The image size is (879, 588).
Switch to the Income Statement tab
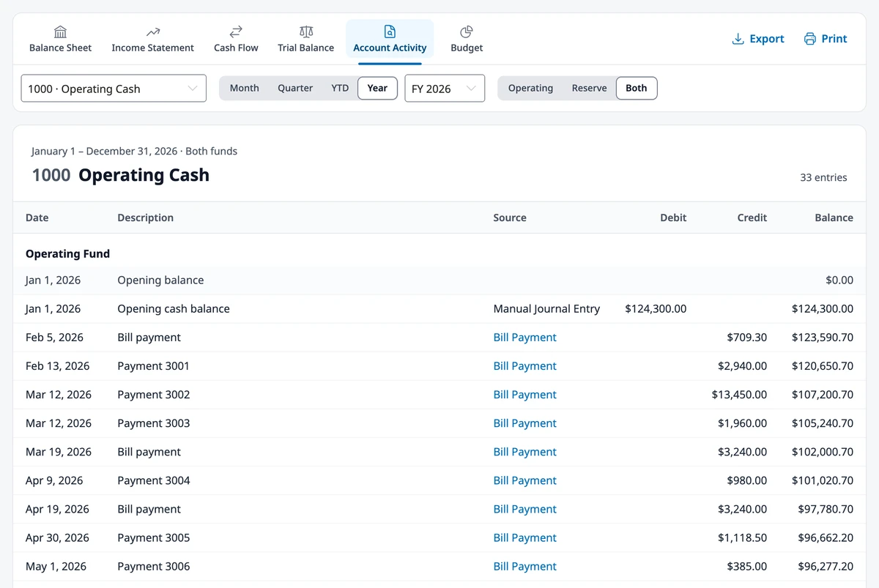152,39
